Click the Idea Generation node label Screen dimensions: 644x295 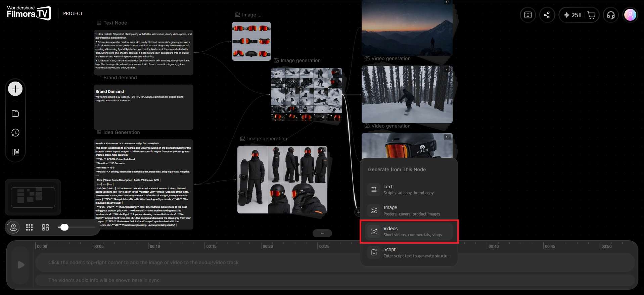tap(122, 132)
